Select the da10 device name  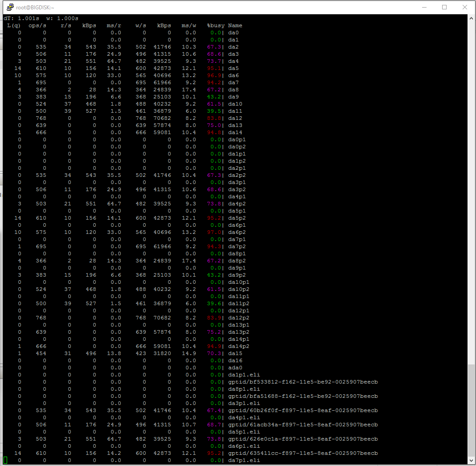(235, 104)
